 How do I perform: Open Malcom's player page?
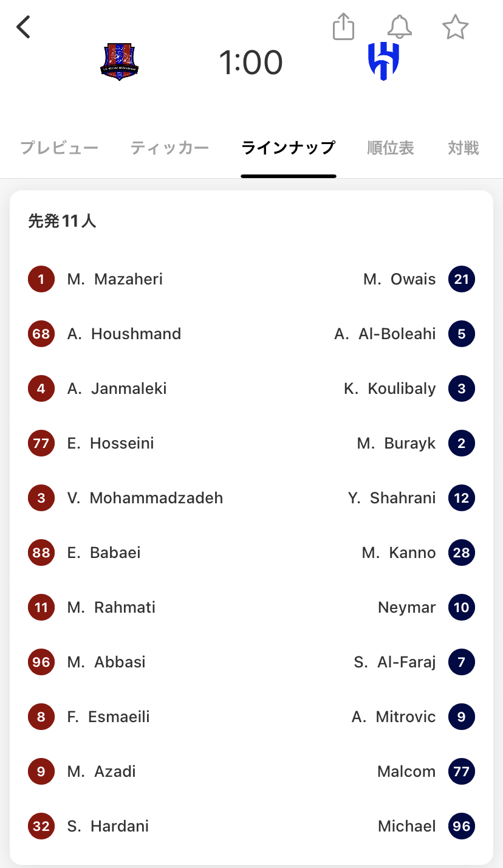406,771
